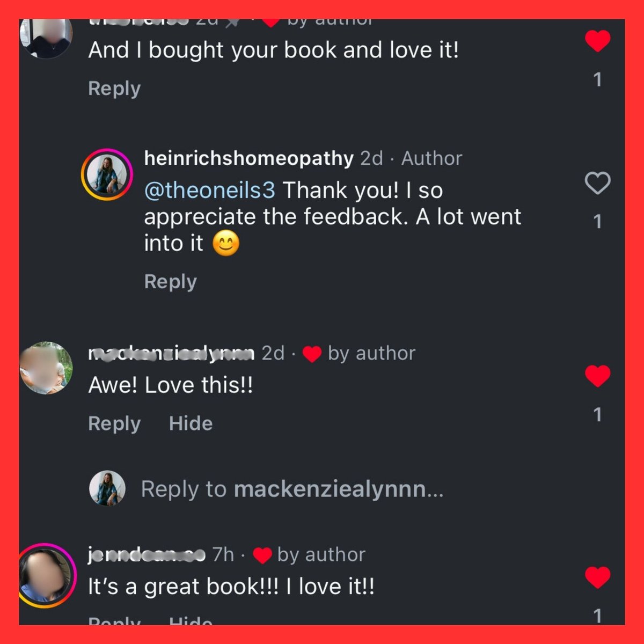This screenshot has width=644, height=644.
Task: Reply to the "Awe! Love this!!" comment
Action: pyautogui.click(x=114, y=423)
